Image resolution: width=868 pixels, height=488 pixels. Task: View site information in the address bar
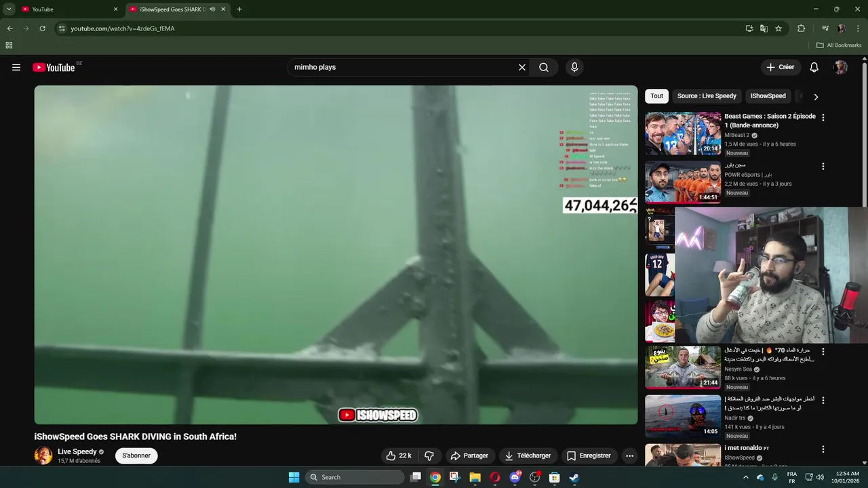(x=62, y=28)
